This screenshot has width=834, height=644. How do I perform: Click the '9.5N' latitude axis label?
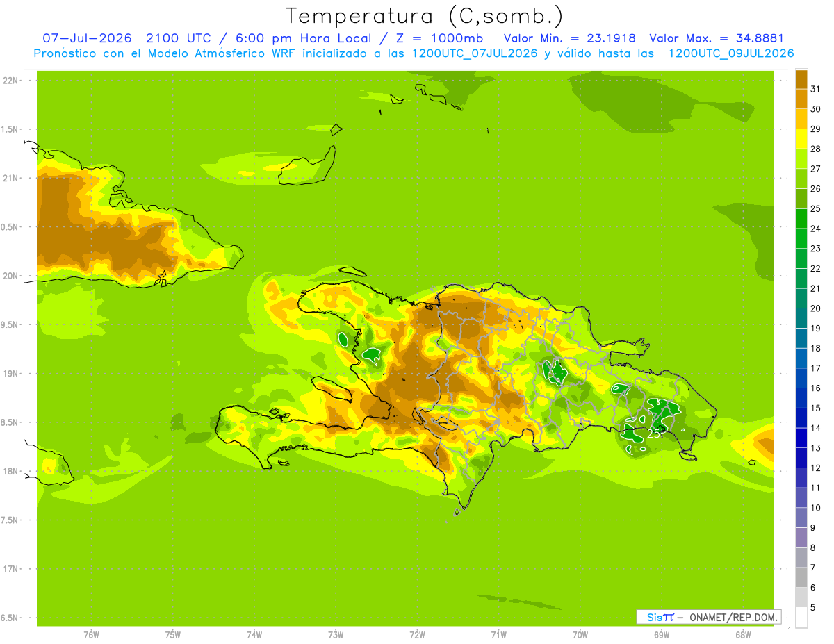click(x=10, y=324)
